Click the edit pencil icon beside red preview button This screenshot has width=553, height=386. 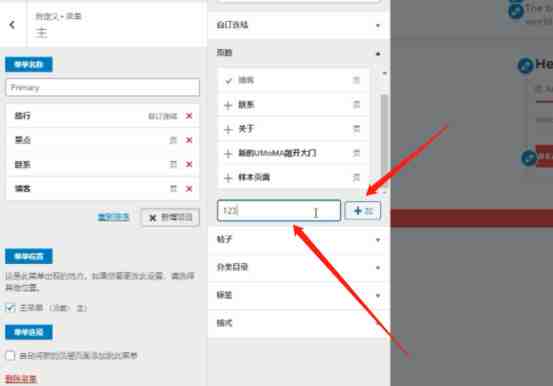click(x=529, y=158)
